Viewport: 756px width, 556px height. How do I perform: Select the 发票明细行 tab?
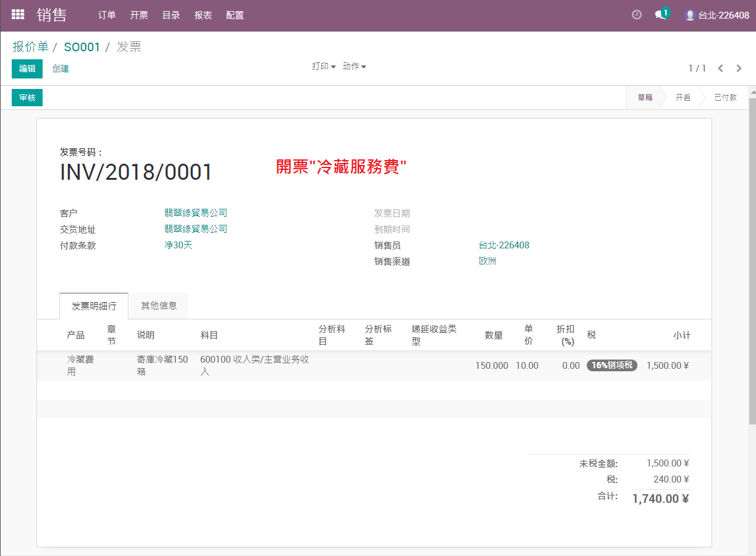coord(94,306)
